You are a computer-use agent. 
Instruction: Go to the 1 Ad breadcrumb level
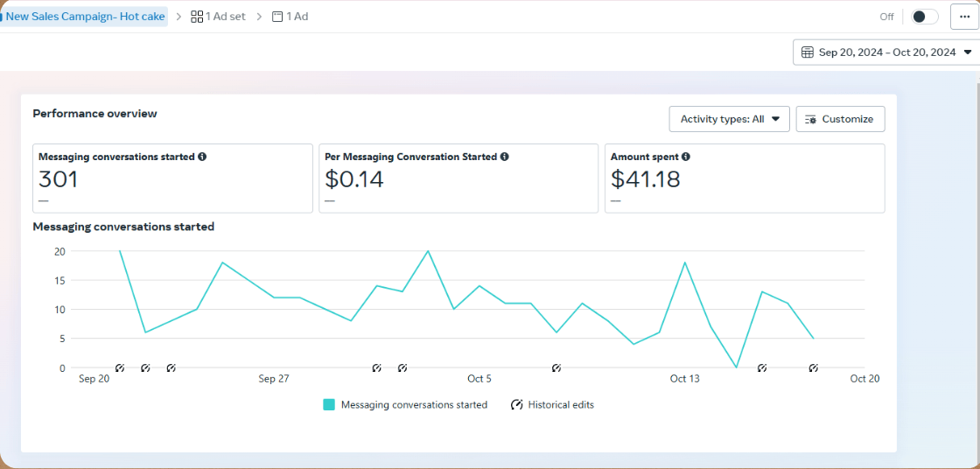pos(290,17)
